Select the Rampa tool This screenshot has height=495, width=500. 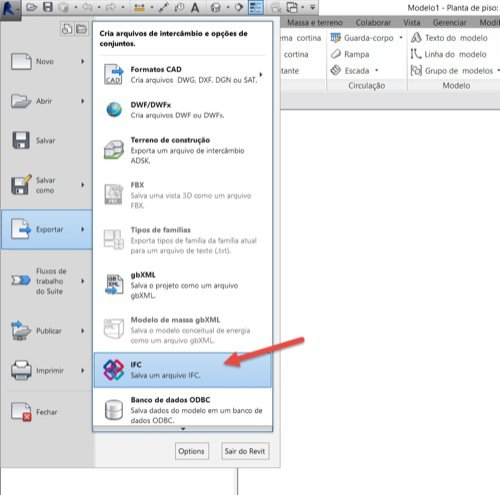[x=350, y=54]
